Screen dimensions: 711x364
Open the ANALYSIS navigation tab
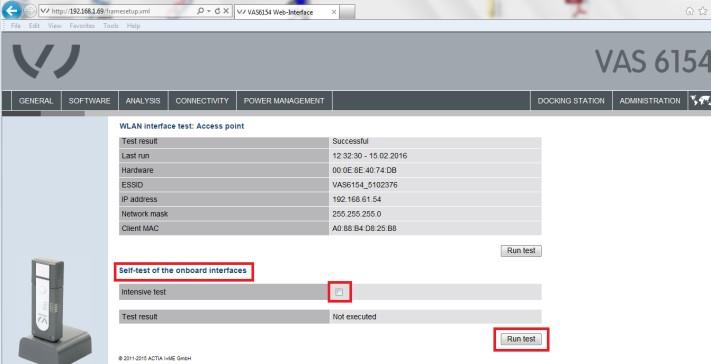click(143, 101)
